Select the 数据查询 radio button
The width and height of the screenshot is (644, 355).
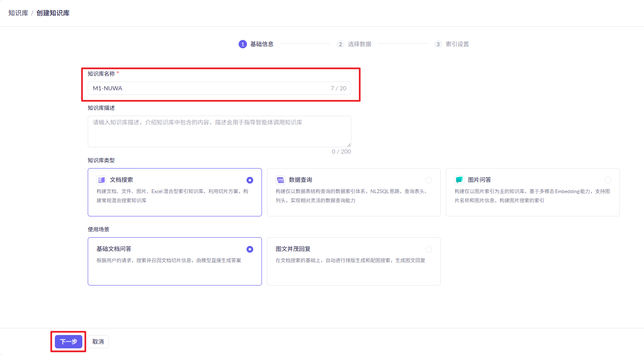coord(429,180)
